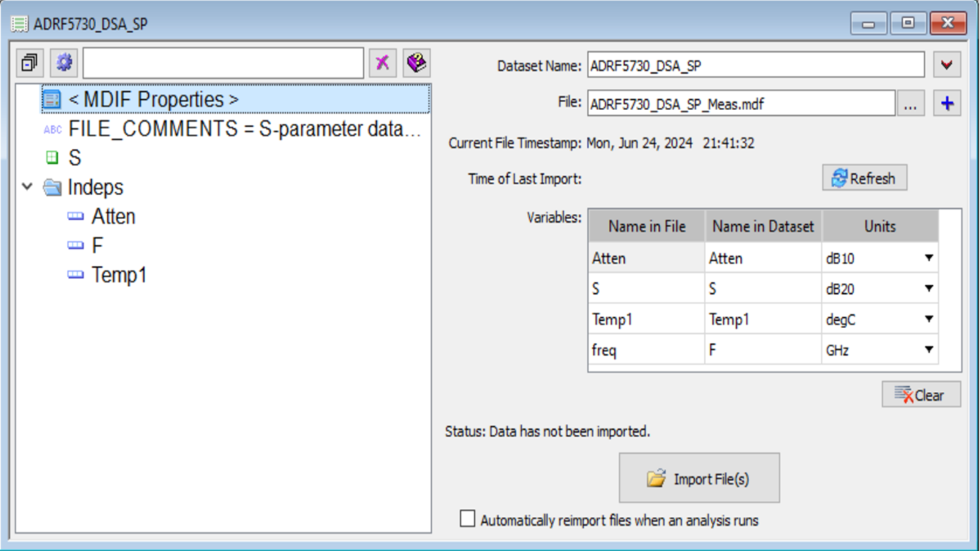The image size is (980, 551).
Task: Change freq units via the GHz dropdown
Action: [x=927, y=350]
